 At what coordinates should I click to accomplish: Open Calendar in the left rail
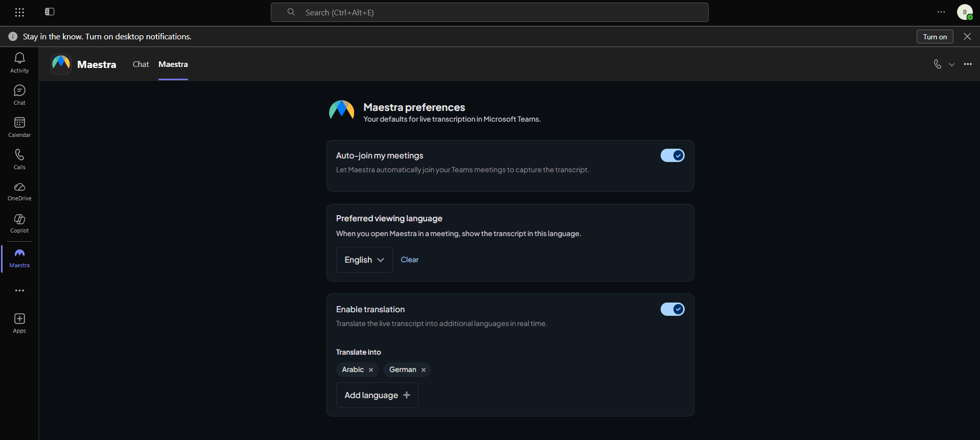[x=19, y=127]
